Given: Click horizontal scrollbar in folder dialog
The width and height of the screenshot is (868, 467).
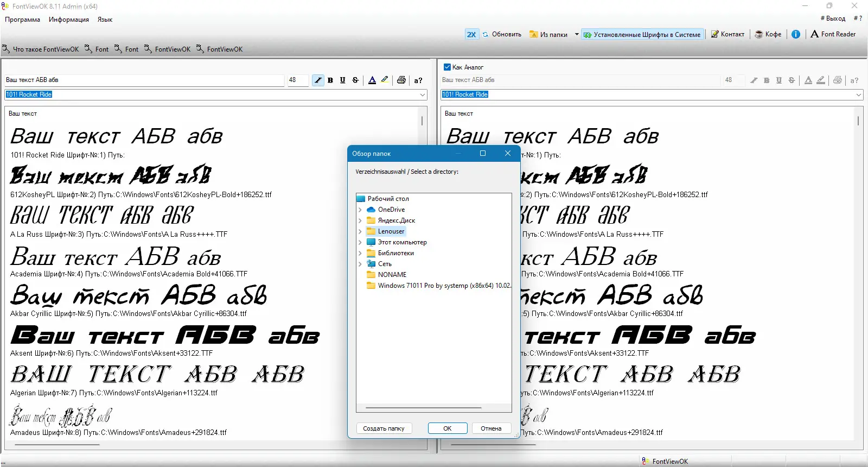Looking at the screenshot, I should click(423, 408).
